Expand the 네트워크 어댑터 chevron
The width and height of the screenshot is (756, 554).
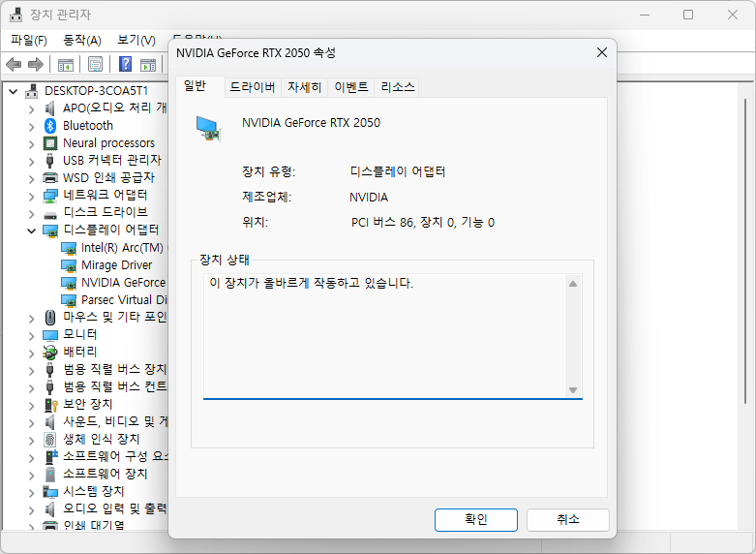31,197
